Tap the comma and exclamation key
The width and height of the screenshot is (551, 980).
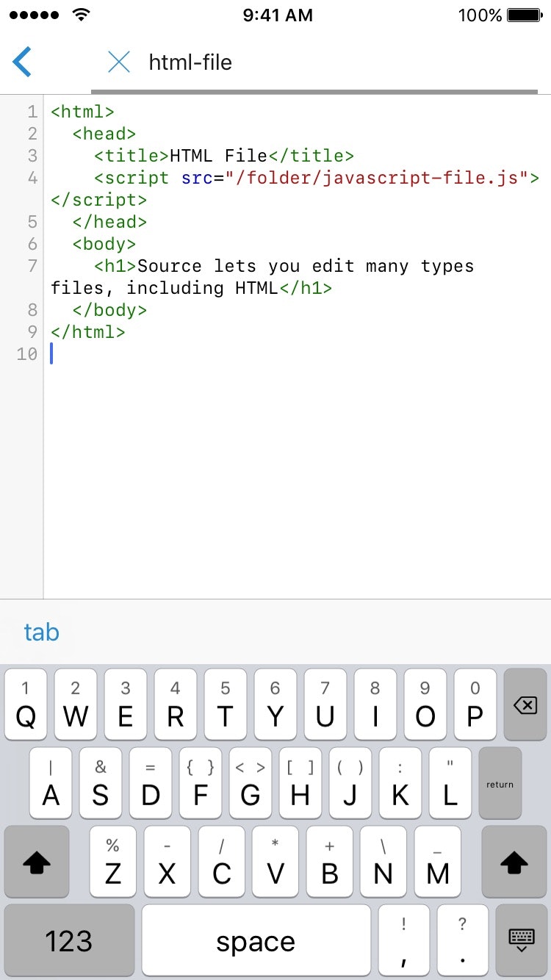[404, 940]
